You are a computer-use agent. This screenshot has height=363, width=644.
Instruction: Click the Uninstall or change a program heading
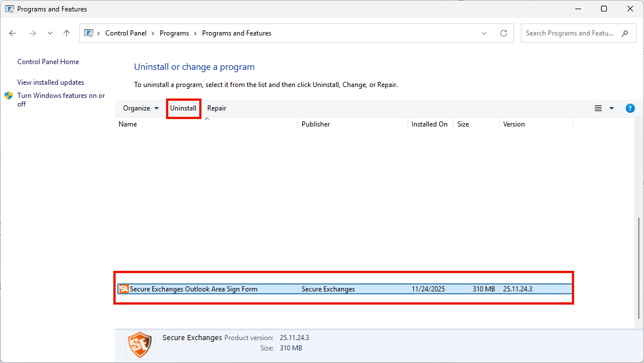tap(194, 67)
